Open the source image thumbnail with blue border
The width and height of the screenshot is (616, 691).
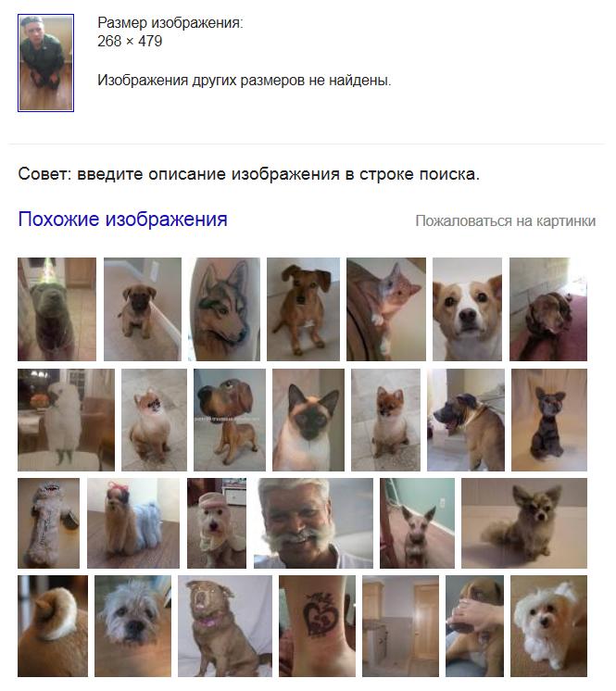click(45, 63)
